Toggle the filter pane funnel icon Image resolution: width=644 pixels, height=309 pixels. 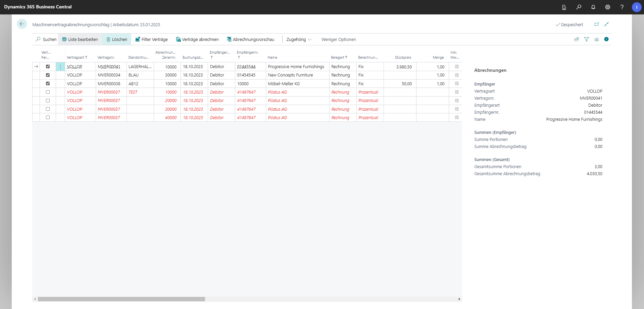(586, 39)
